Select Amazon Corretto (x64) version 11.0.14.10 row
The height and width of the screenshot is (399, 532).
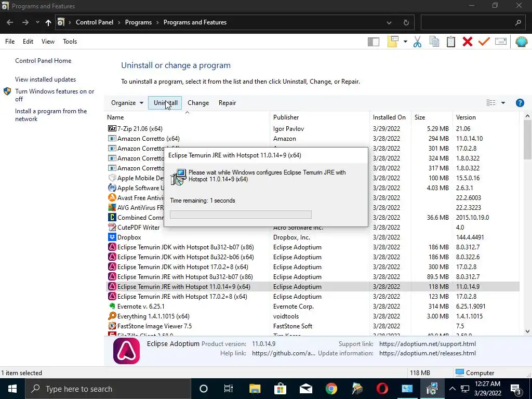(x=312, y=138)
